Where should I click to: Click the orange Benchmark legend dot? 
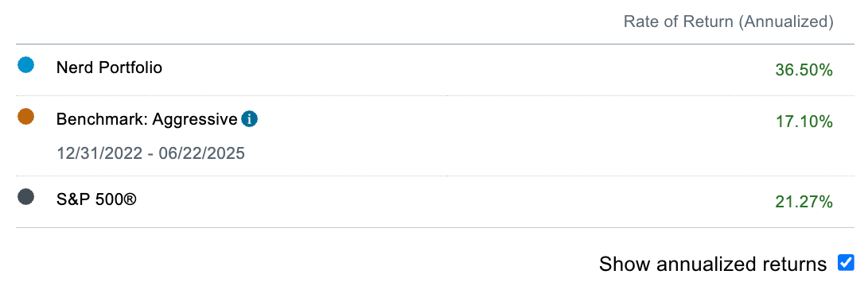(25, 117)
